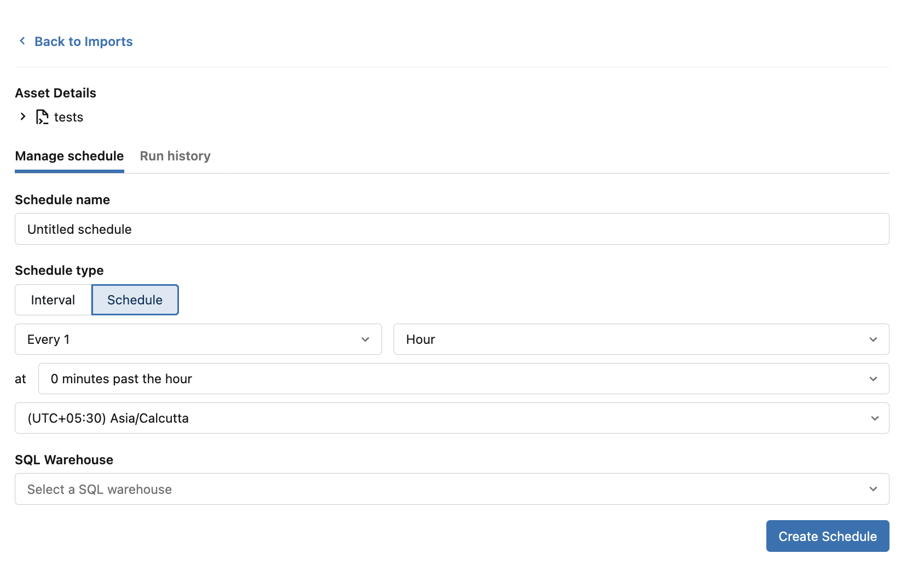
Task: Select the tests asset name
Action: [68, 117]
